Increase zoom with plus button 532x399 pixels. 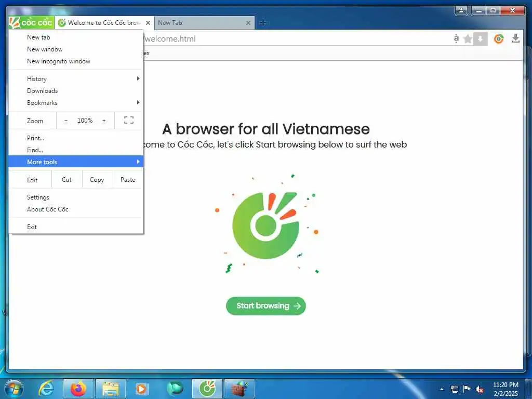104,121
